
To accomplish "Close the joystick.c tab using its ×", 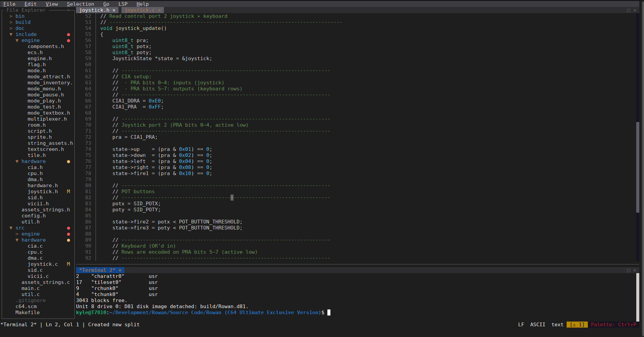I will click(x=159, y=10).
